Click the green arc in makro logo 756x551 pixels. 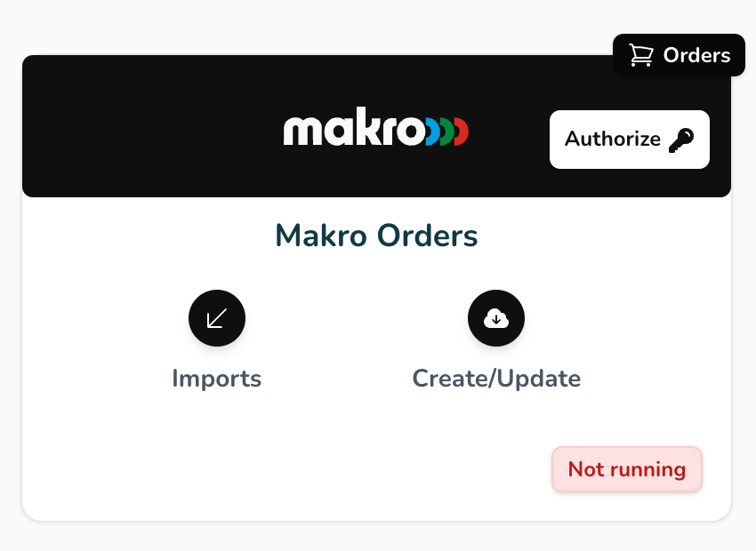[x=447, y=131]
